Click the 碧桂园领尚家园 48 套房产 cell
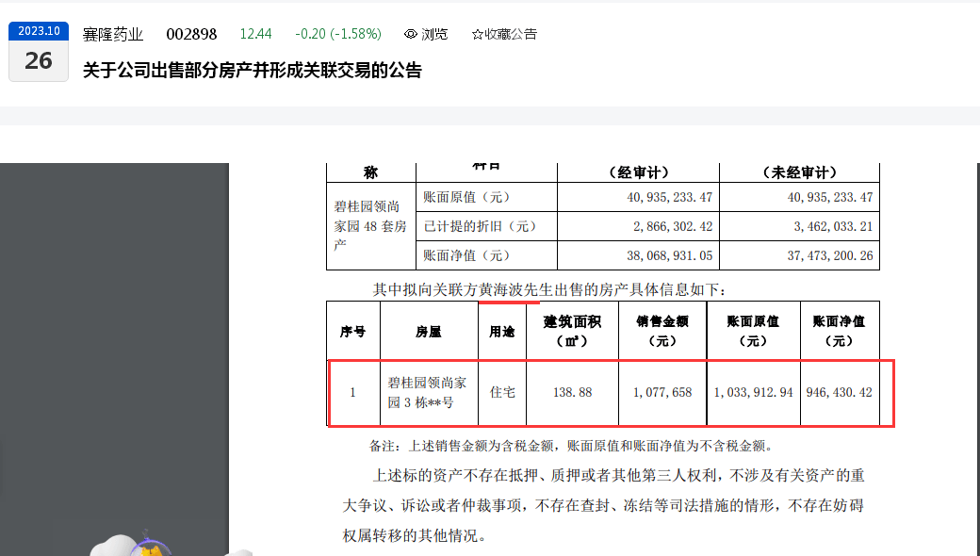Viewport: 980px width, 556px height. (x=370, y=226)
